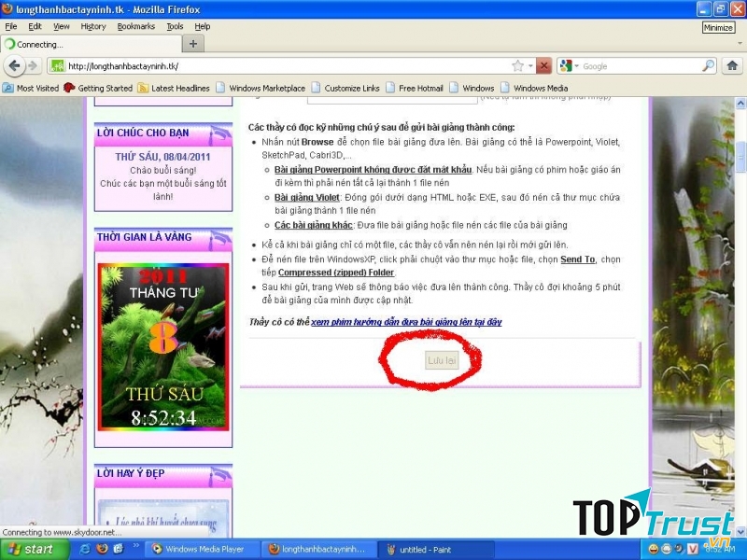Open the Bookmarks menu
The width and height of the screenshot is (747, 560).
[x=135, y=26]
